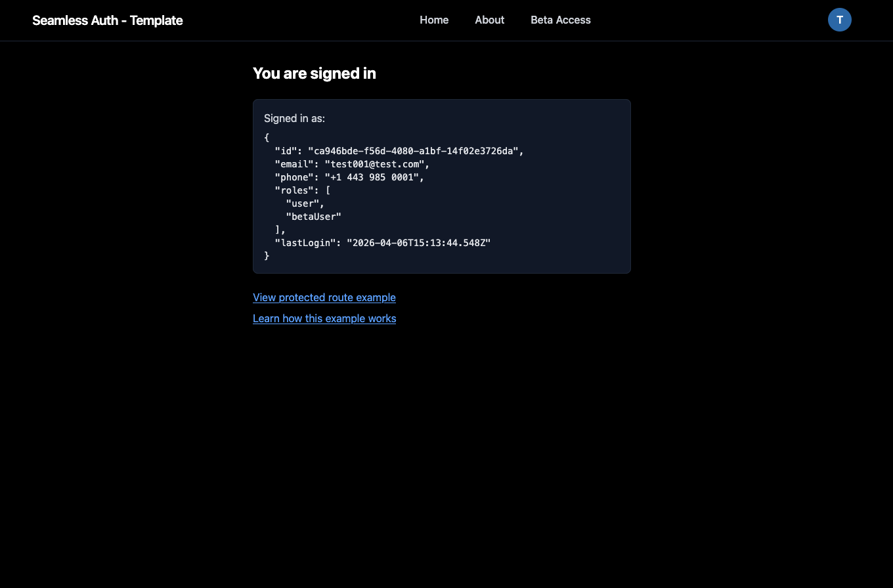Click the "You are signed in" heading
This screenshot has width=893, height=588.
click(315, 73)
